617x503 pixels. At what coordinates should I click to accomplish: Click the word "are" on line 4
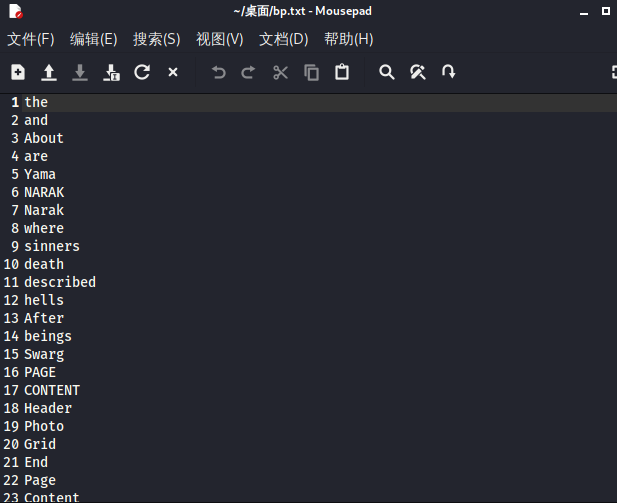[x=36, y=156]
